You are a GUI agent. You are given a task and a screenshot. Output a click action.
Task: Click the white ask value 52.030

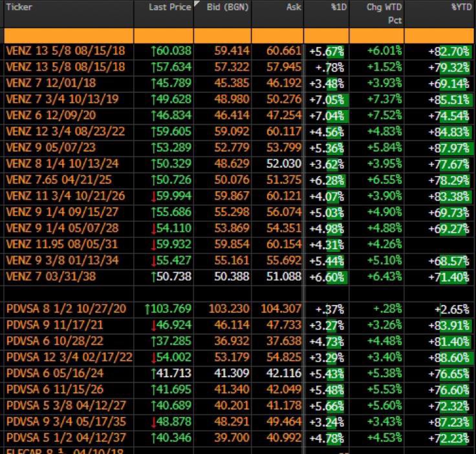coord(284,164)
